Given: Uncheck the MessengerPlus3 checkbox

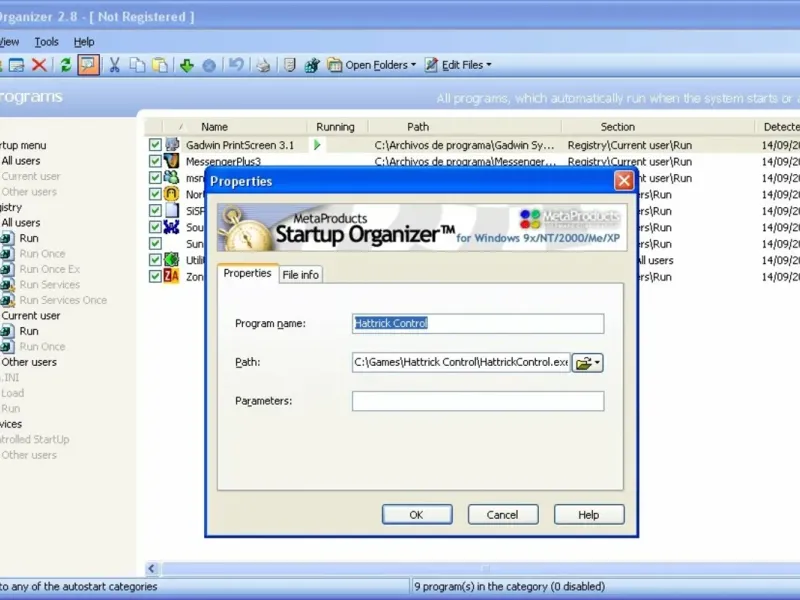Looking at the screenshot, I should pos(156,161).
